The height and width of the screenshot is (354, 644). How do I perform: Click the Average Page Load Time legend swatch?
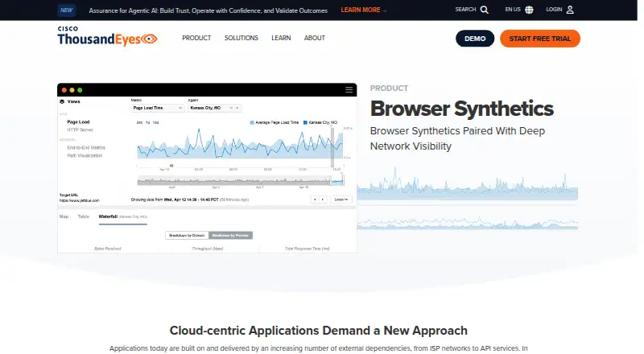tap(252, 122)
